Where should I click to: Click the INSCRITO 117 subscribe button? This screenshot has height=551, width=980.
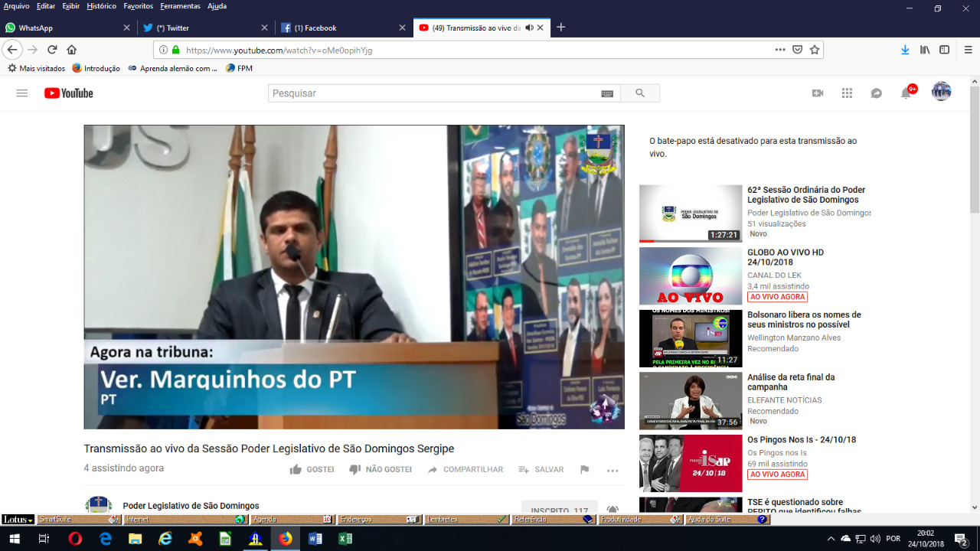(x=560, y=510)
